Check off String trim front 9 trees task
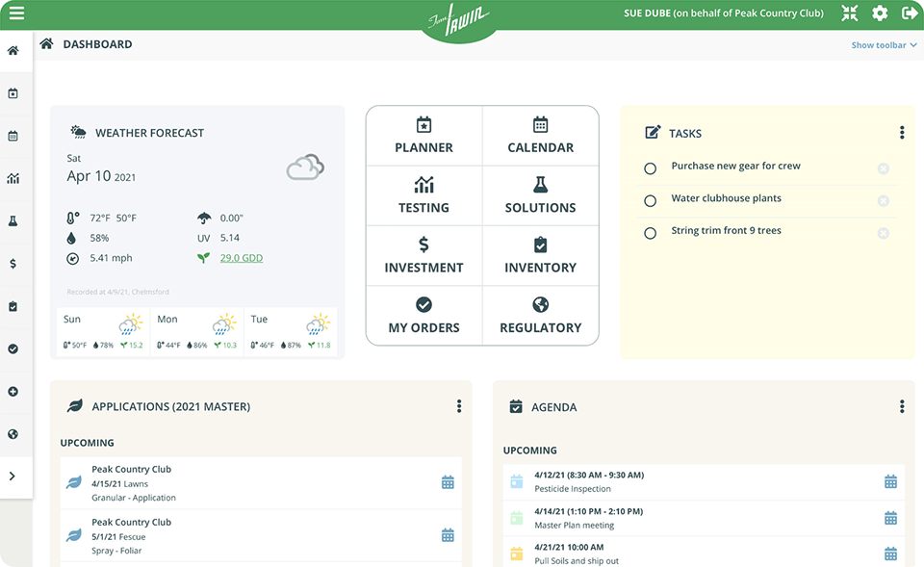This screenshot has width=924, height=567. pos(650,233)
